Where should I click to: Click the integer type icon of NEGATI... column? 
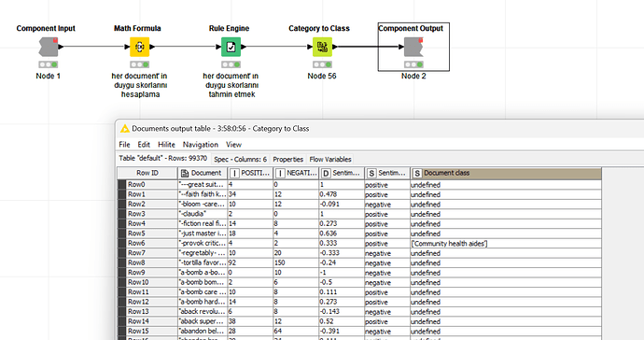pyautogui.click(x=280, y=173)
